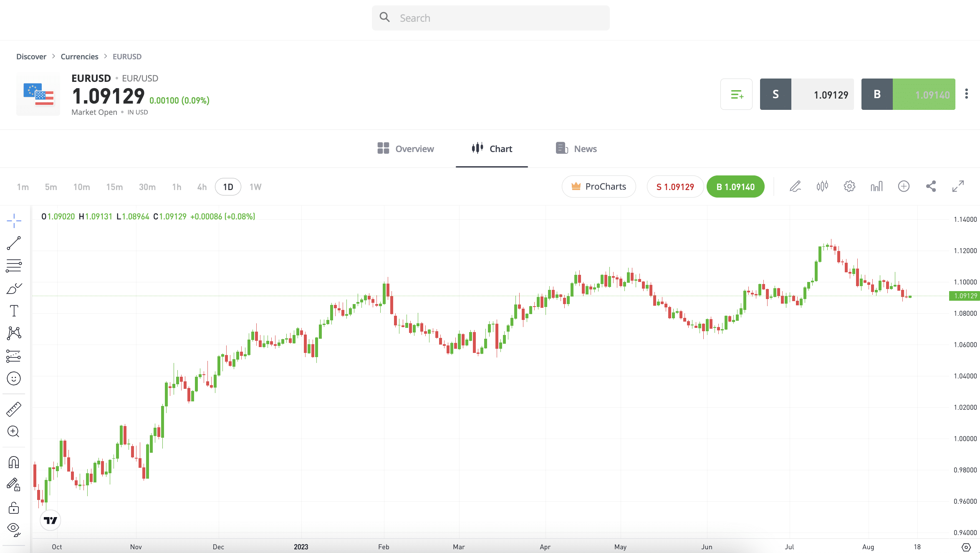Click the Aug time axis label

pos(868,547)
